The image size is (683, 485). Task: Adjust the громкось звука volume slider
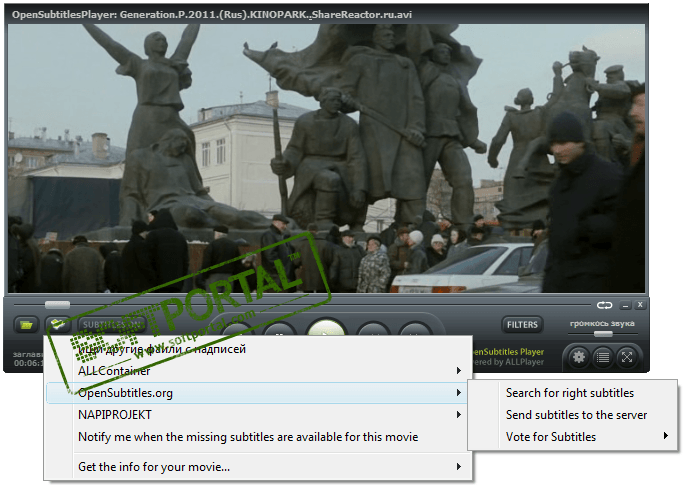coord(603,334)
